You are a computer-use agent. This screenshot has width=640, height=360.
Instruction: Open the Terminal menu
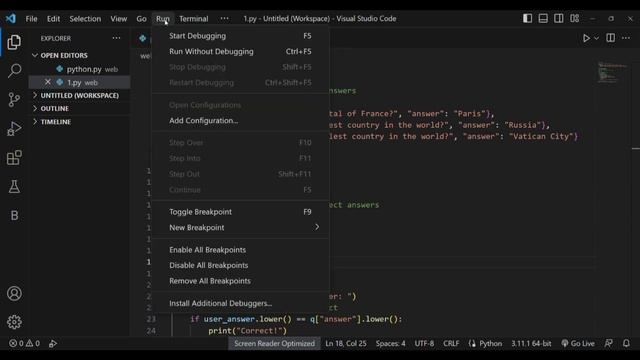pos(193,18)
